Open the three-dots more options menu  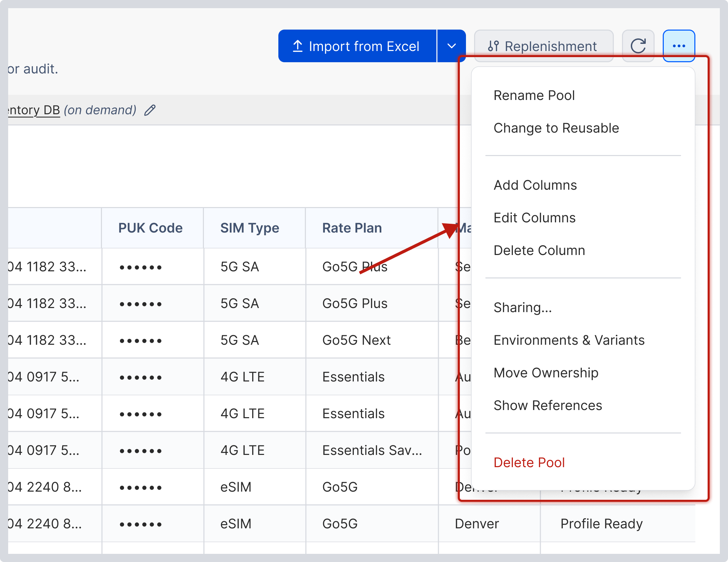tap(679, 46)
